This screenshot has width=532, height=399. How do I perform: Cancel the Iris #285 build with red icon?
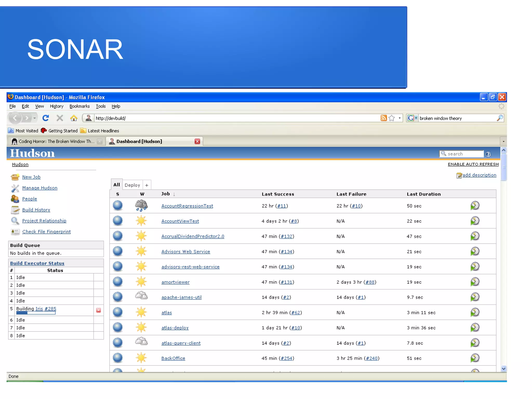tap(98, 310)
